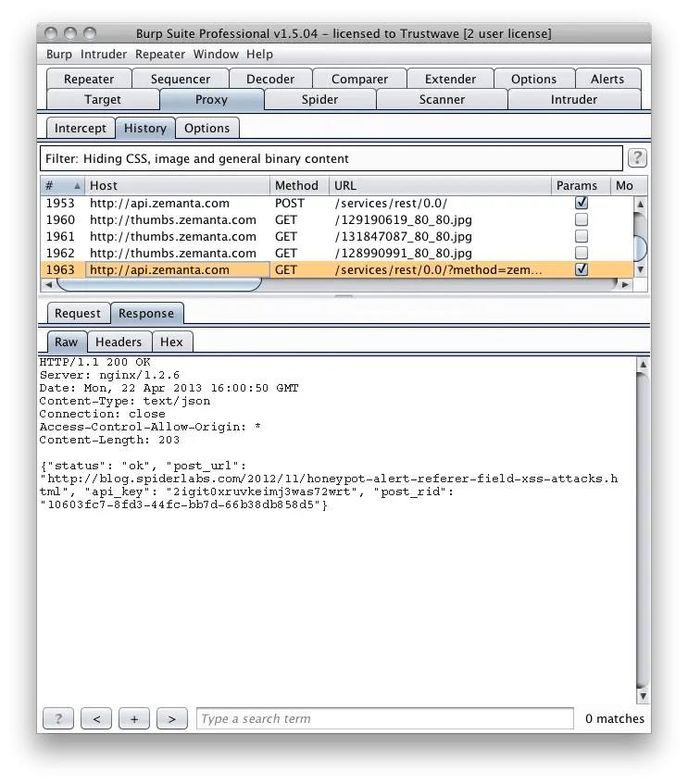This screenshot has width=688, height=784.
Task: Open the history filter bar settings
Action: coord(331,159)
